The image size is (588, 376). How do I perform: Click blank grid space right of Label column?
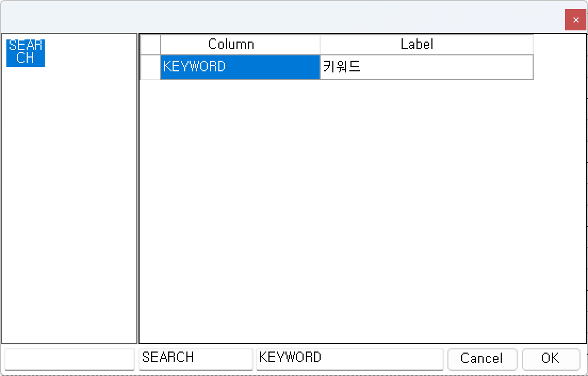pyautogui.click(x=559, y=57)
